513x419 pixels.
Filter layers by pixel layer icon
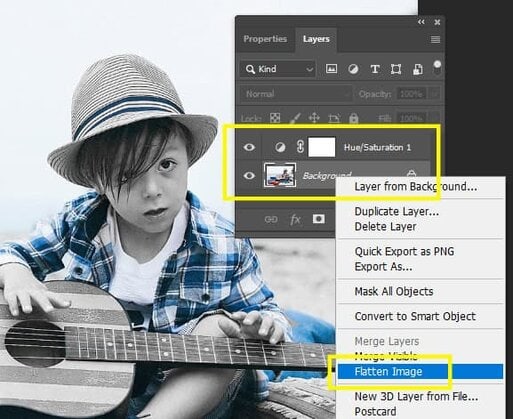coord(331,69)
